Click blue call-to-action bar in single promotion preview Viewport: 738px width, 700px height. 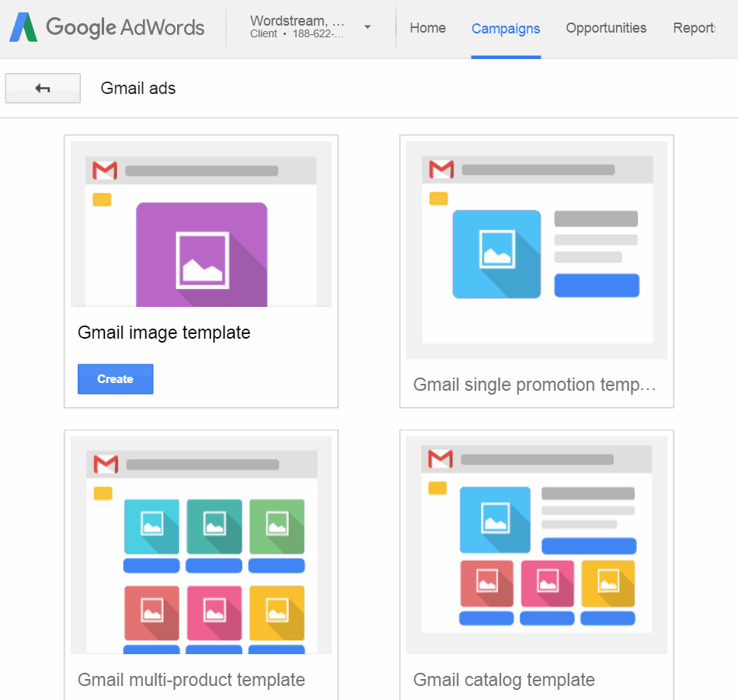tap(597, 285)
